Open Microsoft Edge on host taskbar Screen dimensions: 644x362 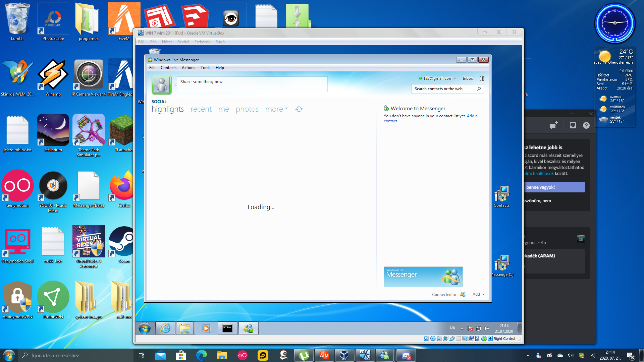(x=202, y=355)
